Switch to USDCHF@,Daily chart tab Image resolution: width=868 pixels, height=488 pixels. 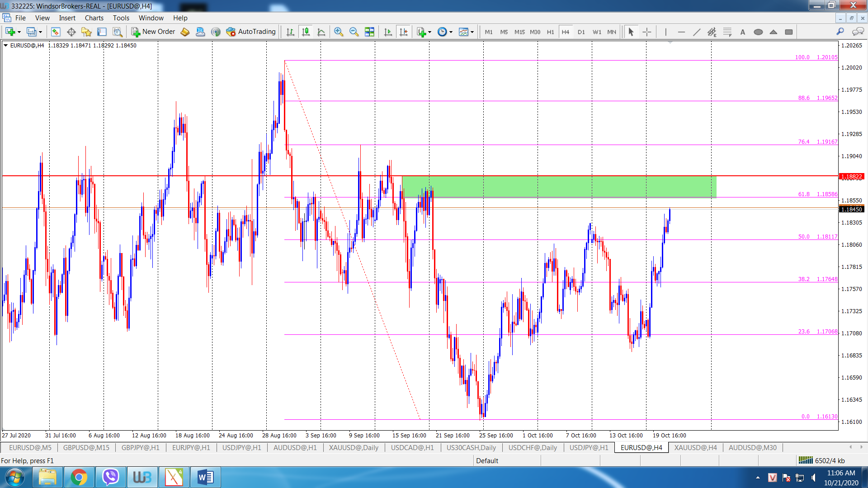pos(533,447)
